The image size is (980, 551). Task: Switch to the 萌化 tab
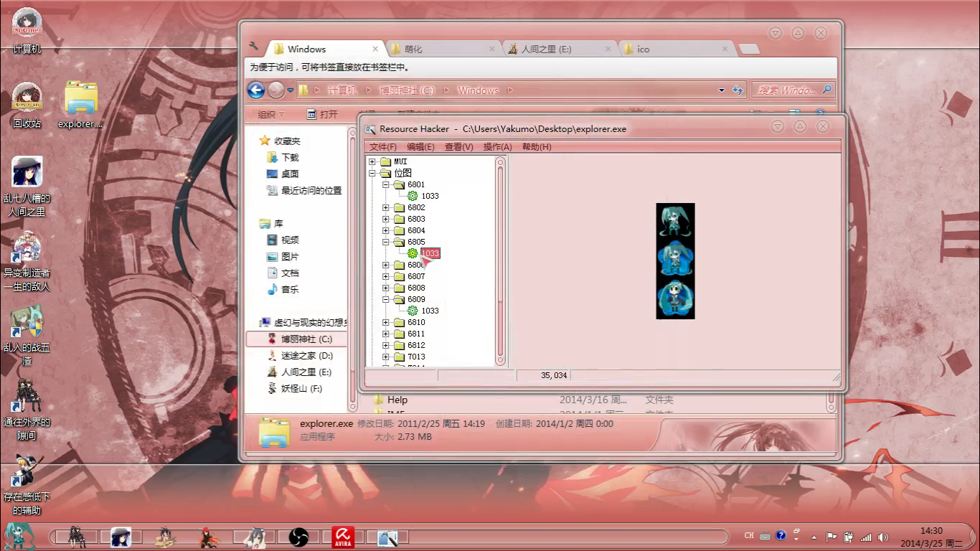pyautogui.click(x=442, y=49)
